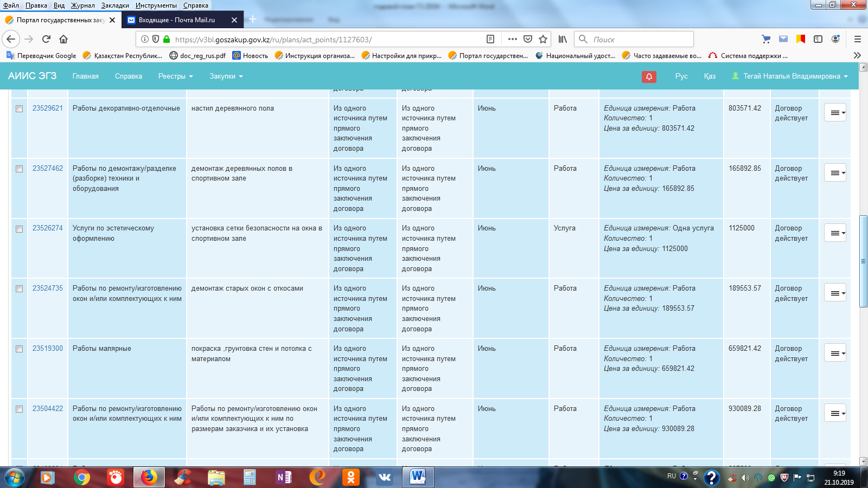Open page actions three-dots menu
This screenshot has width=868, height=488.
pyautogui.click(x=512, y=39)
